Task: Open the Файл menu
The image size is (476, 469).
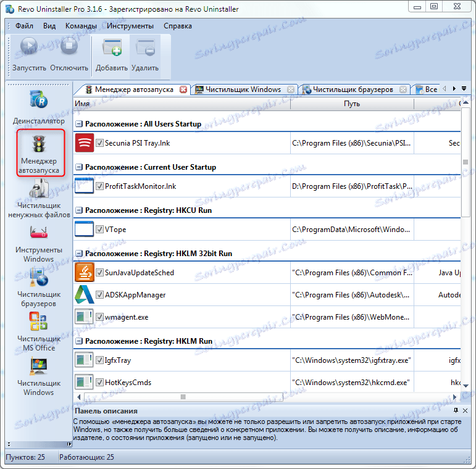Action: pos(24,26)
